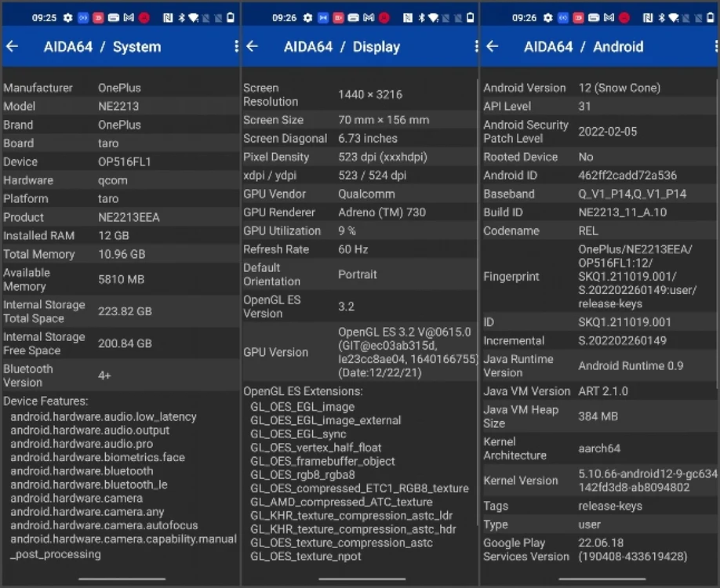
Task: Tap Wi-Fi icon in Display screen status bar
Action: tap(434, 18)
